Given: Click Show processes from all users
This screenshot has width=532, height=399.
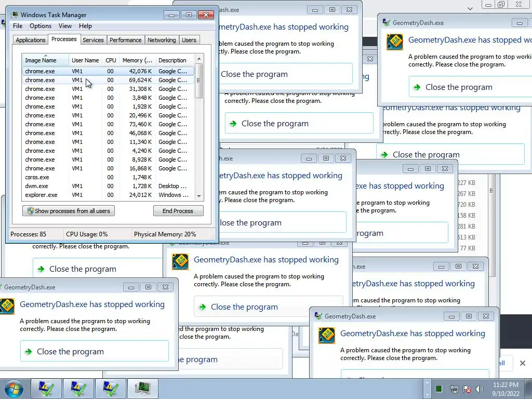Looking at the screenshot, I should coord(69,211).
